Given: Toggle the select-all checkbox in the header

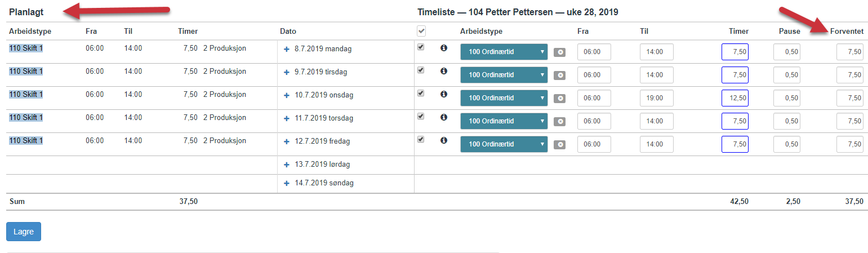Looking at the screenshot, I should click(x=421, y=31).
